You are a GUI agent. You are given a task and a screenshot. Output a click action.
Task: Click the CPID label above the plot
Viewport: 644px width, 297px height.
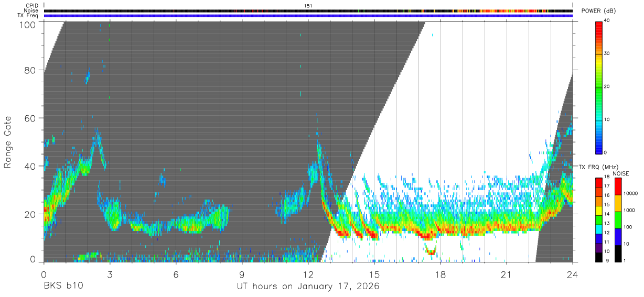31,6
